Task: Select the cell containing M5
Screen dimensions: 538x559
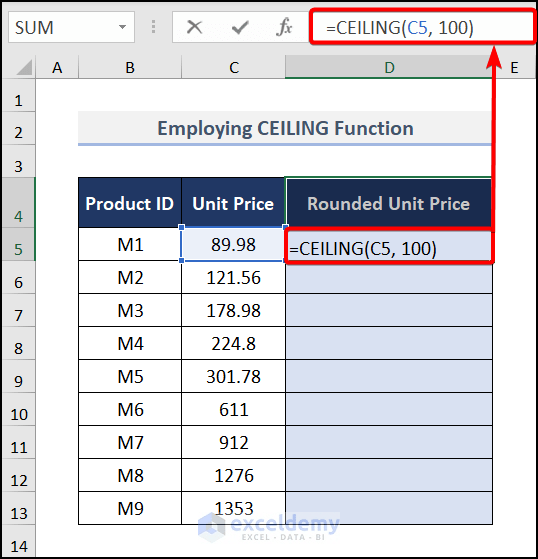Action: pos(130,376)
